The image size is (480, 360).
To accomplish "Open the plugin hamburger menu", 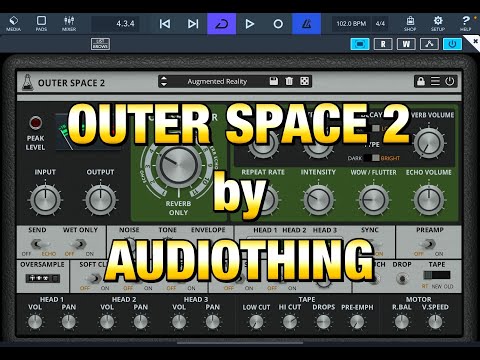I will (x=435, y=81).
